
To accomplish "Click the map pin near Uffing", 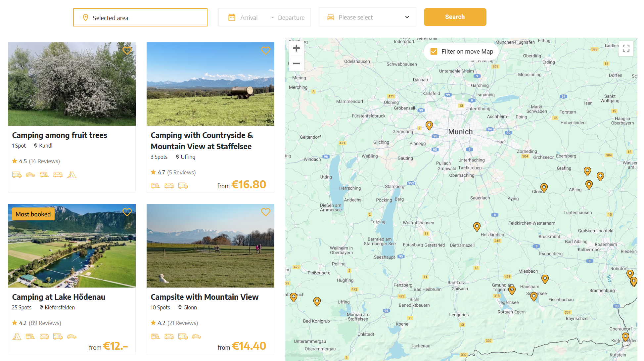I will tap(317, 301).
